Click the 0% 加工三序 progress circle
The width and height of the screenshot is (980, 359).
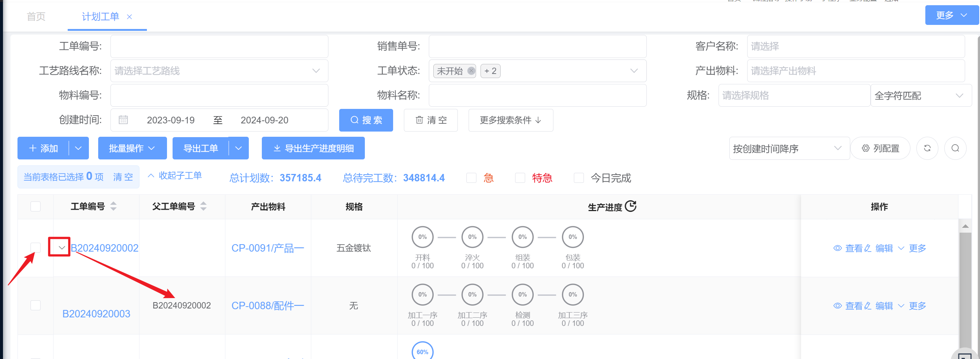(x=572, y=295)
